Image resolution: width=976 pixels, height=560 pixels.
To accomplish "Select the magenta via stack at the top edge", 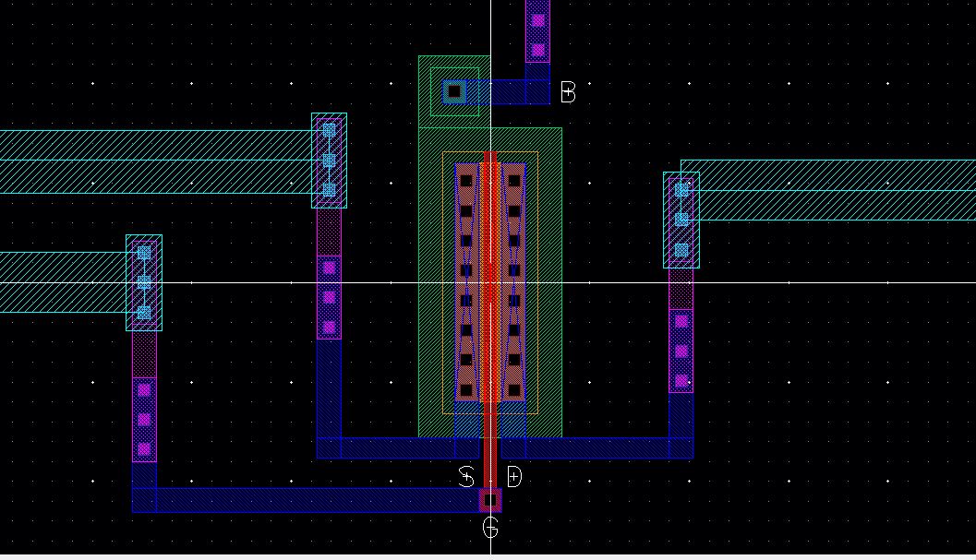I will pos(537,31).
